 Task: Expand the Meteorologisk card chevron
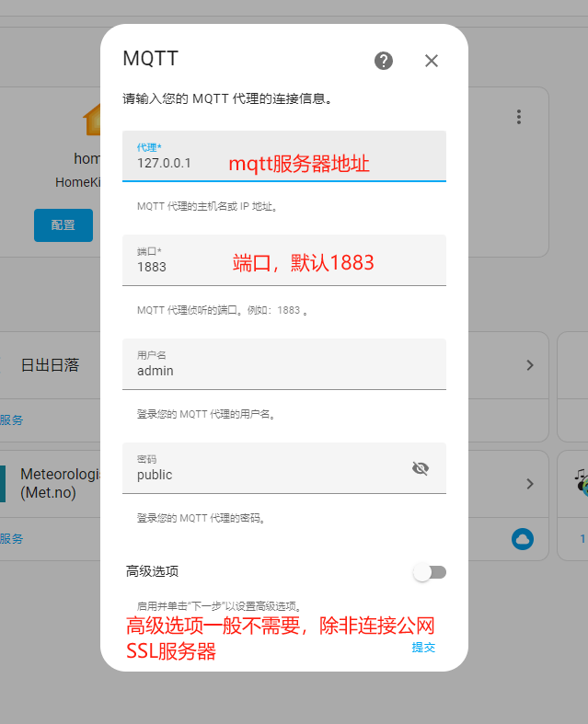530,484
